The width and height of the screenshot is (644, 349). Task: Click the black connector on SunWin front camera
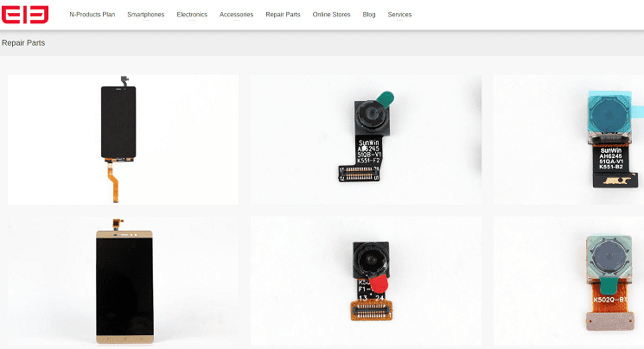pyautogui.click(x=359, y=174)
